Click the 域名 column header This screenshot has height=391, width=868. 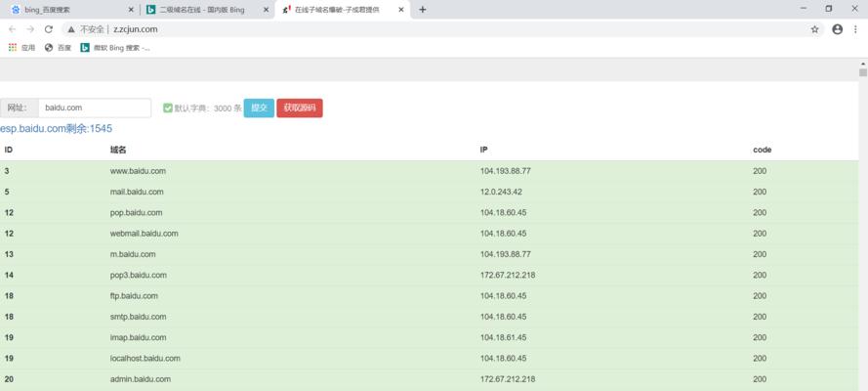pyautogui.click(x=118, y=151)
